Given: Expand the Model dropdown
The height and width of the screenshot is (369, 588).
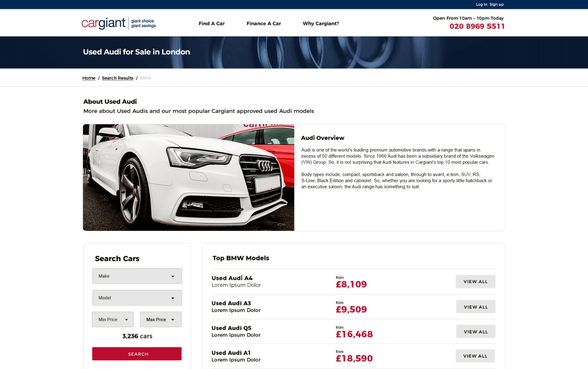Looking at the screenshot, I should pyautogui.click(x=137, y=298).
